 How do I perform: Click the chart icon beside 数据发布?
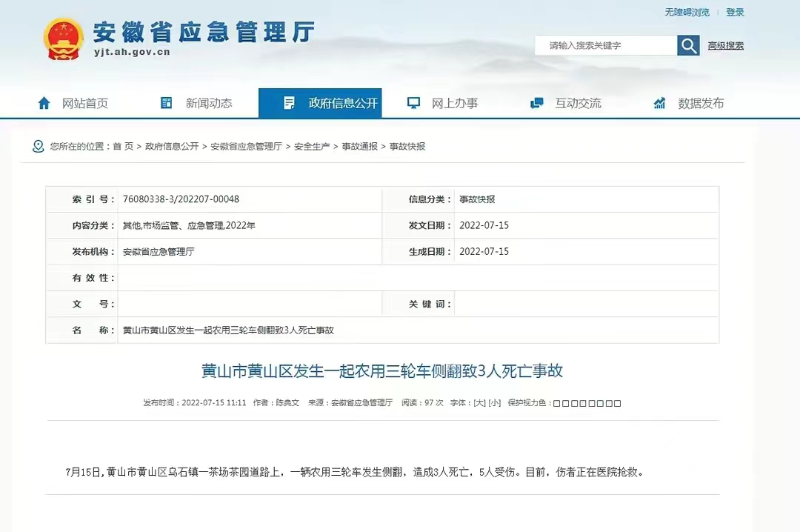(x=660, y=103)
